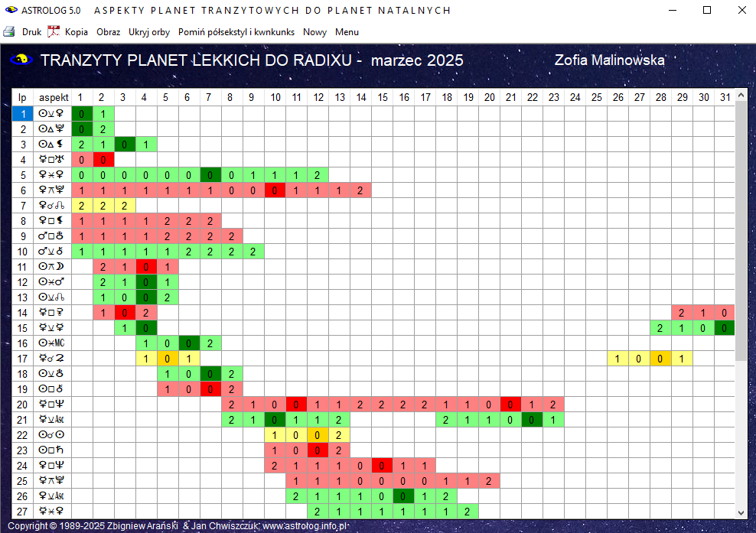Click the aspect glyph in row 4
This screenshot has width=756, height=533.
52,160
